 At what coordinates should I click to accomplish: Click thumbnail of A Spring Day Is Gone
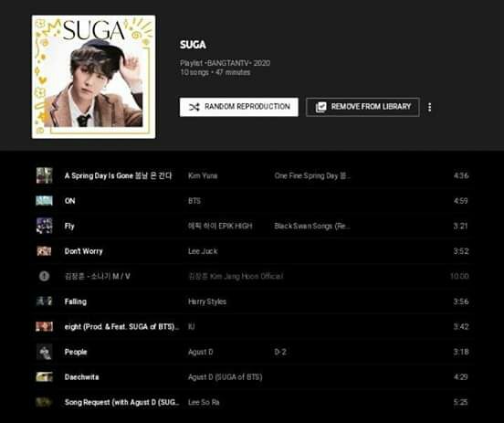pyautogui.click(x=44, y=175)
